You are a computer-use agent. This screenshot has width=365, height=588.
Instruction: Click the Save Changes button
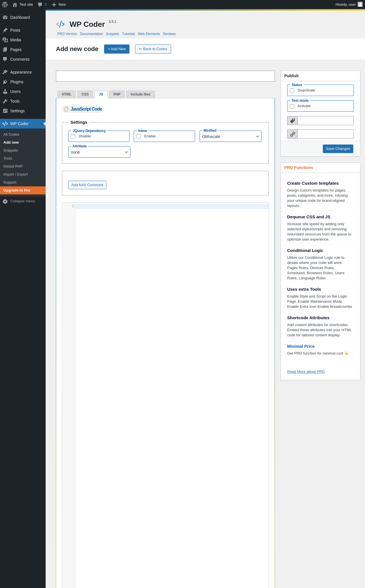pos(338,149)
